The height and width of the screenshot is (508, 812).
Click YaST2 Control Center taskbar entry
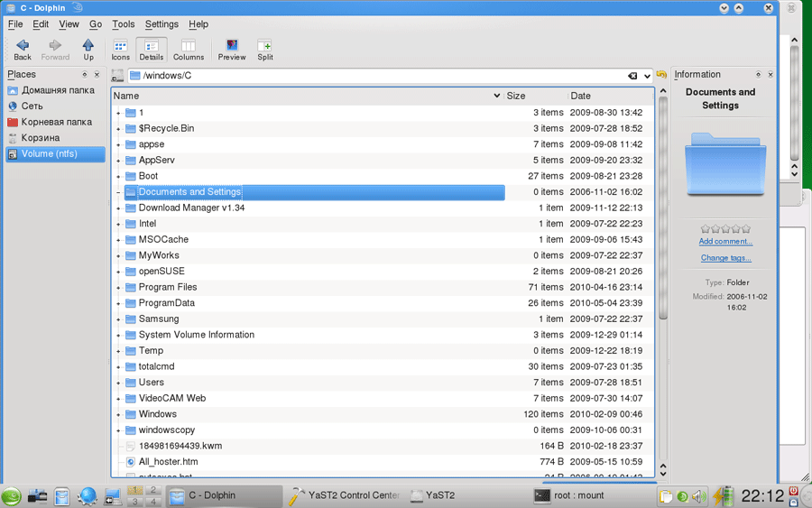tap(345, 495)
